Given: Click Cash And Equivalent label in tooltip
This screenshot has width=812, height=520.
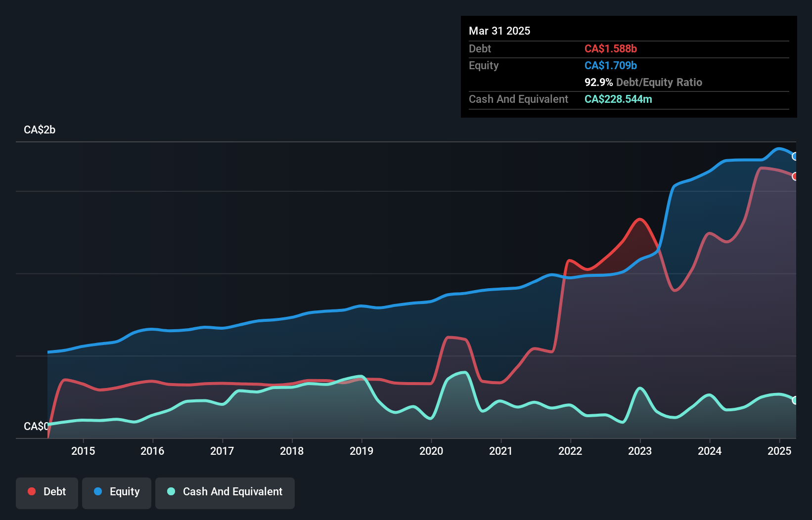Looking at the screenshot, I should tap(518, 99).
